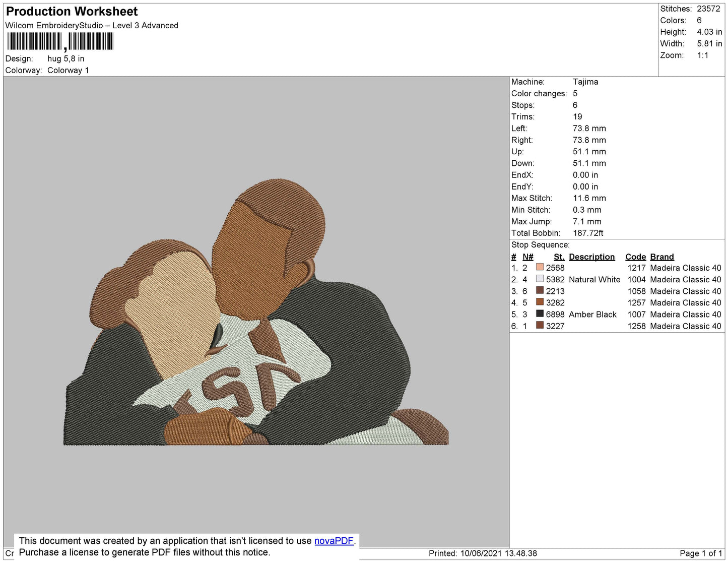Select the total bobbin value '187.72ft'

(588, 233)
